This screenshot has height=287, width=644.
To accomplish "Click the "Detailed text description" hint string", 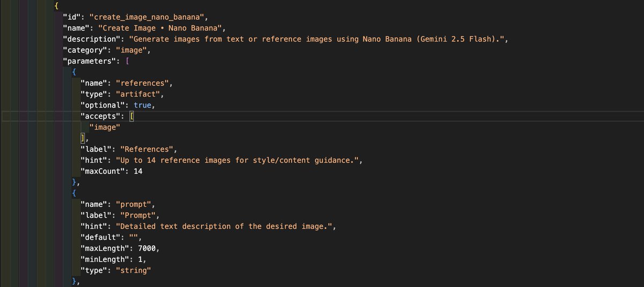I will [x=225, y=226].
